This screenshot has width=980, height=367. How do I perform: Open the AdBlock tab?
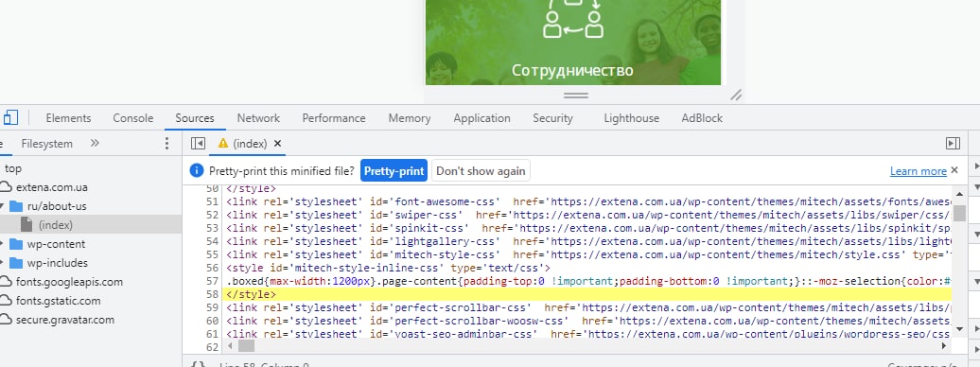702,118
